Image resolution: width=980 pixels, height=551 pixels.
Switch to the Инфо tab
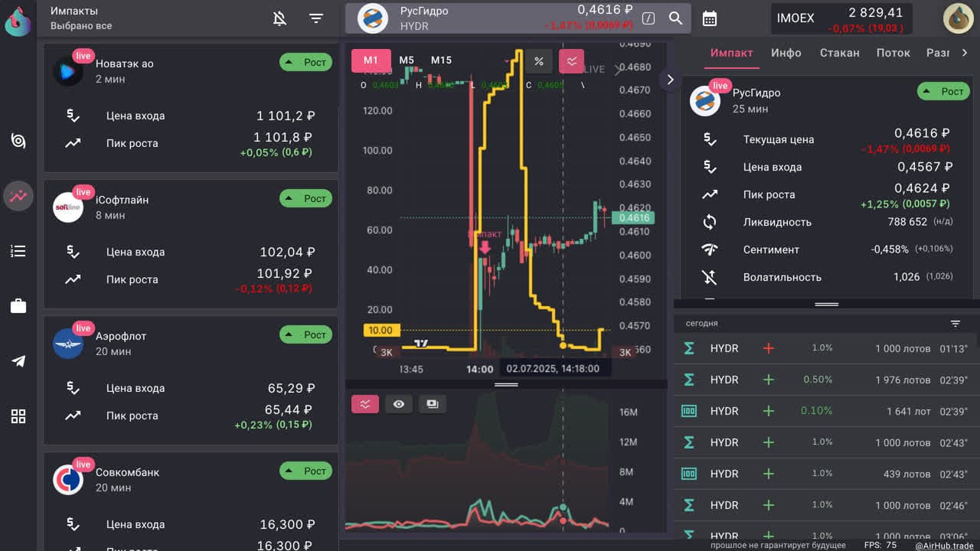(786, 53)
